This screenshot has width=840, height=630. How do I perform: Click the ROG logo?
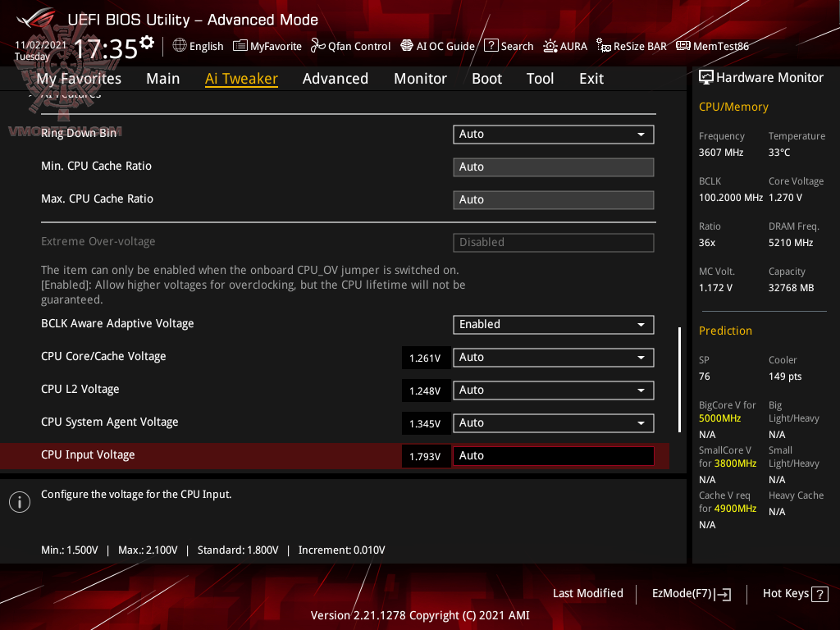[x=35, y=19]
